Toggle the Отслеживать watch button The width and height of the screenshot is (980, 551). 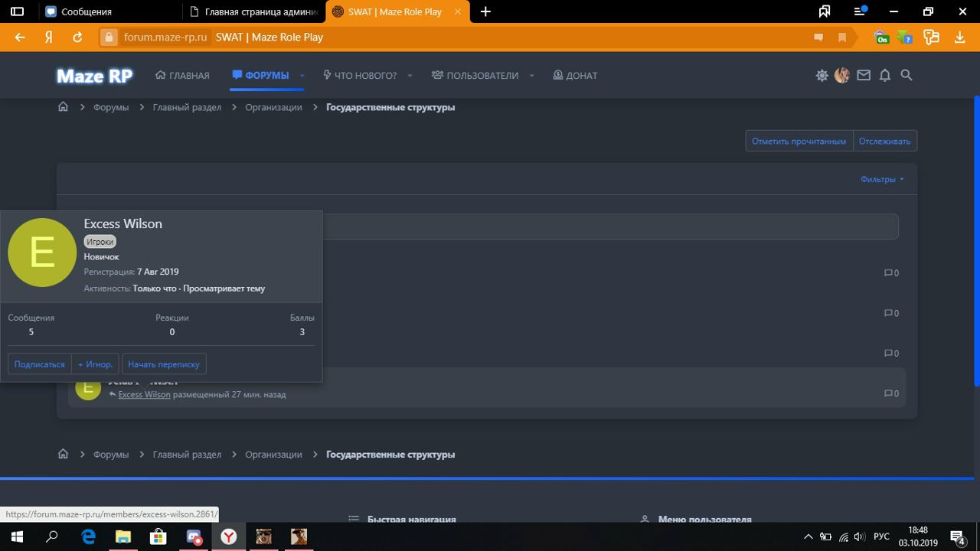[x=884, y=141]
